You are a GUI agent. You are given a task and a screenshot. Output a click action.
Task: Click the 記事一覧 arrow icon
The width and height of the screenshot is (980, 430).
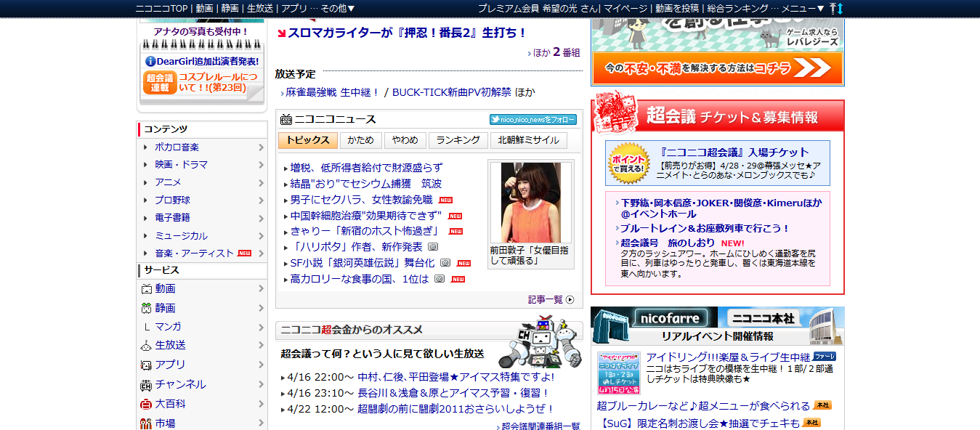(x=570, y=299)
